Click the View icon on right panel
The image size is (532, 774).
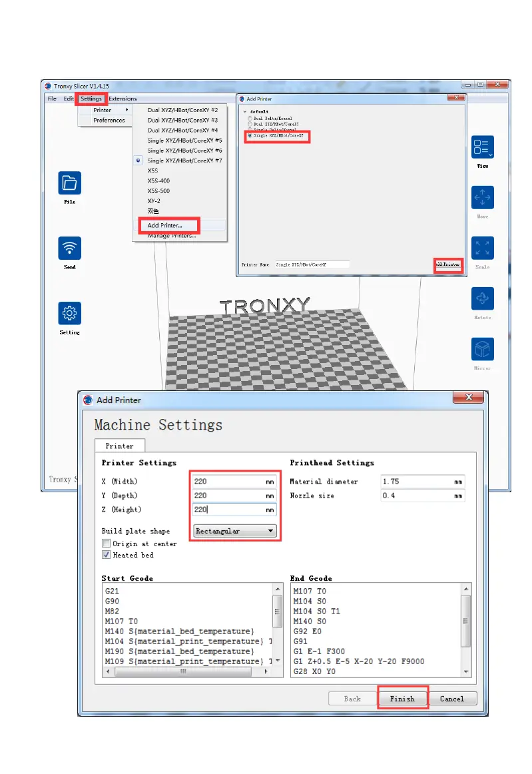click(x=483, y=147)
